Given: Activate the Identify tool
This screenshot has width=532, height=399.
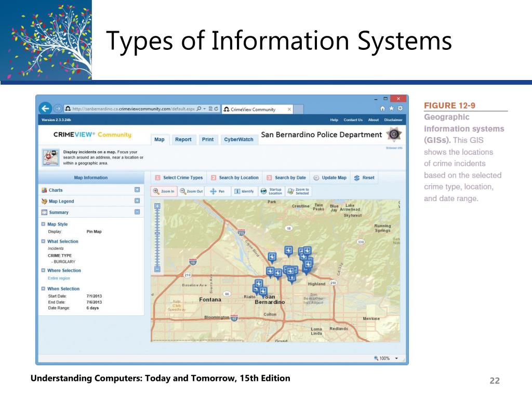Looking at the screenshot, I should (244, 191).
